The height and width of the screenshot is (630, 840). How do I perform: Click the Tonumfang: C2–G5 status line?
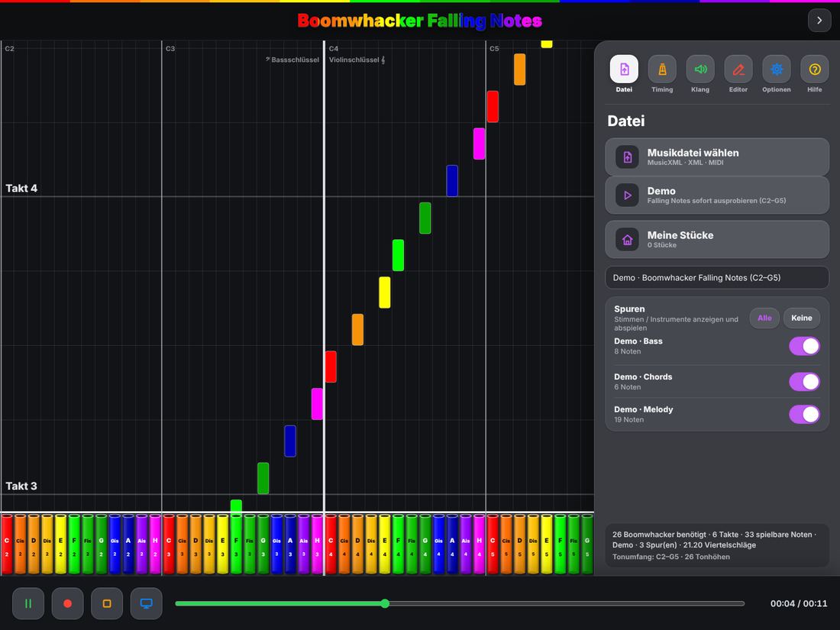670,557
